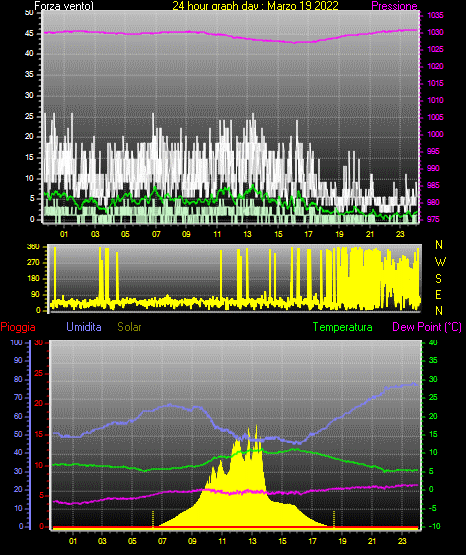The height and width of the screenshot is (555, 466).
Task: Click the 24 hour graph day title
Action: click(255, 6)
